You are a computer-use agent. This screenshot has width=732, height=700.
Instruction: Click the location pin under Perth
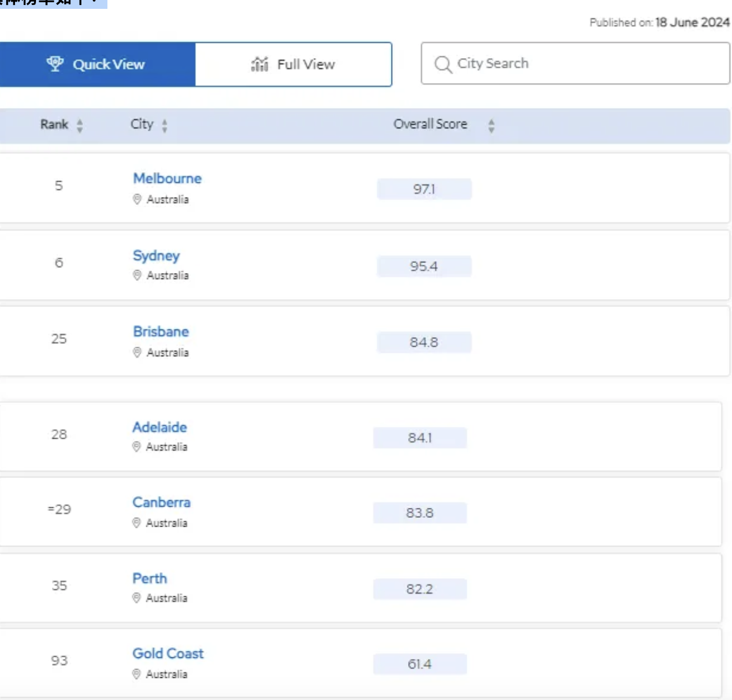click(136, 598)
